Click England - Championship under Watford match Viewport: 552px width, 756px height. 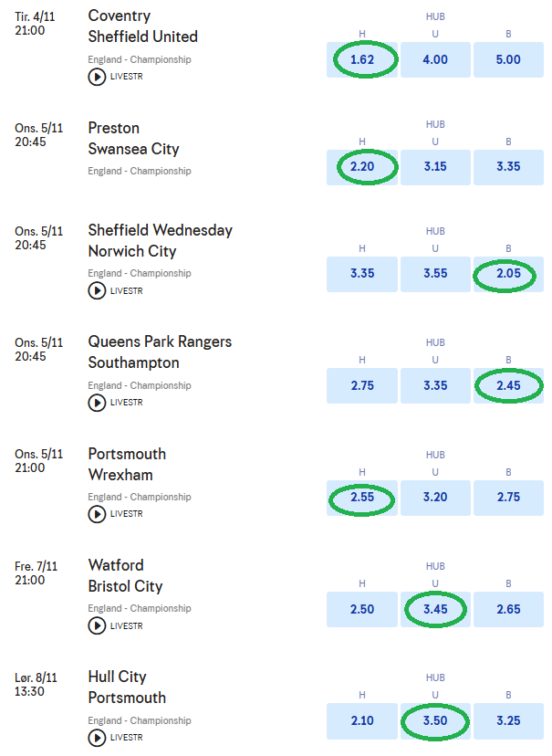140,608
